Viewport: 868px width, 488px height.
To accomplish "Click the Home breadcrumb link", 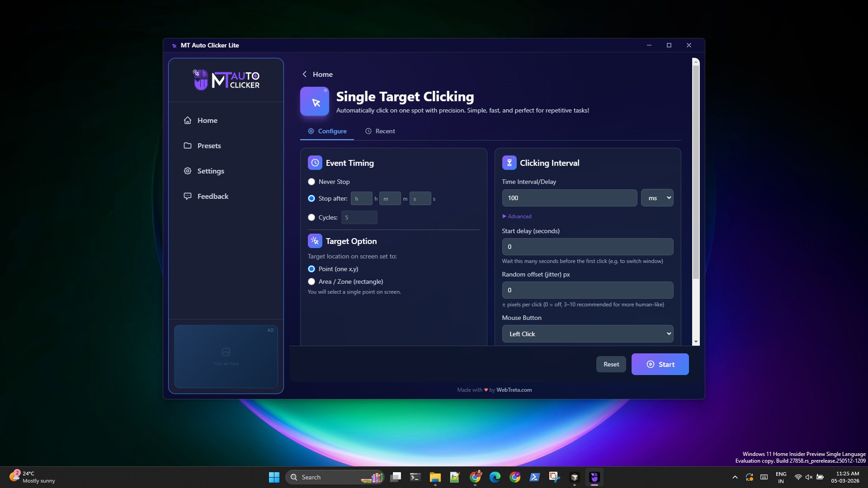I will 323,74.
